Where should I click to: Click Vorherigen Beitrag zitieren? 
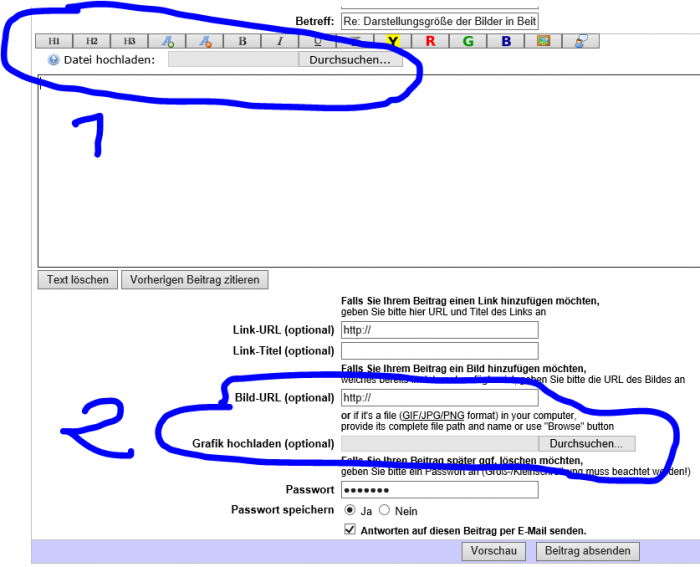pos(195,279)
